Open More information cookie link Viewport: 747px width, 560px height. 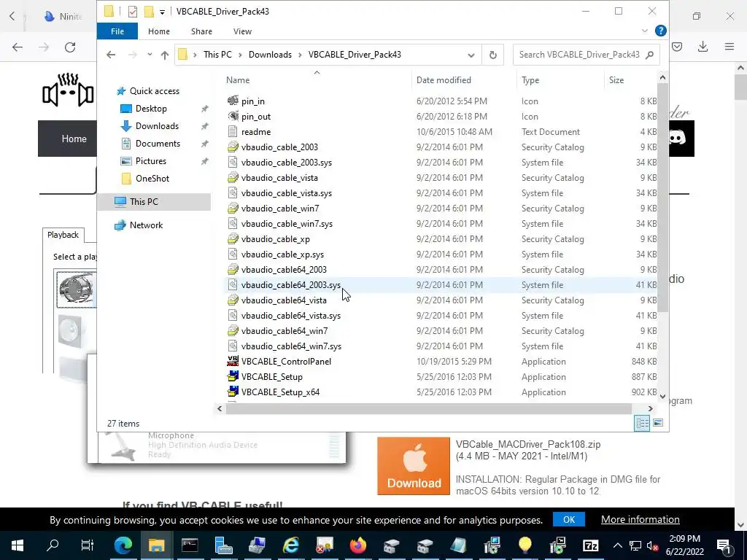coord(640,519)
